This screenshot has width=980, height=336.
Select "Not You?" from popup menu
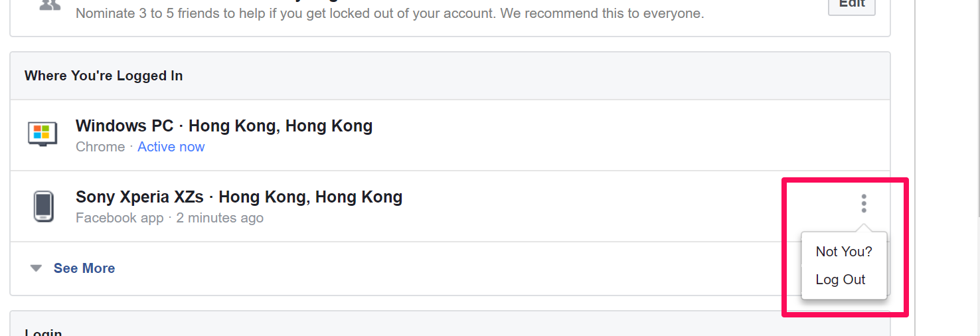tap(843, 252)
